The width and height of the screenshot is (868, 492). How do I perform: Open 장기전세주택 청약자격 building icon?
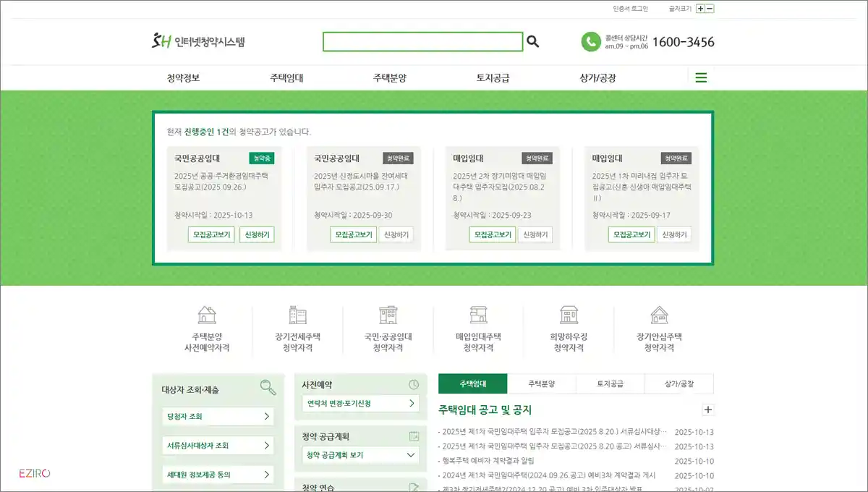coord(297,317)
